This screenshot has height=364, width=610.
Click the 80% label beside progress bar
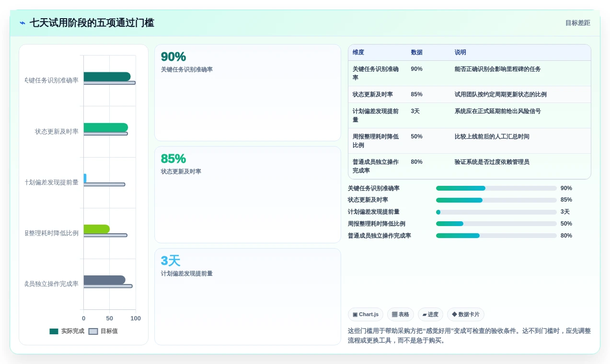tap(566, 236)
